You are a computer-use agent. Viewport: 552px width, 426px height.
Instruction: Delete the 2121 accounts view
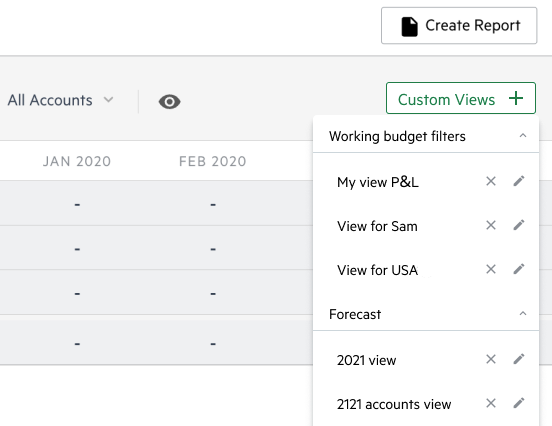point(491,403)
